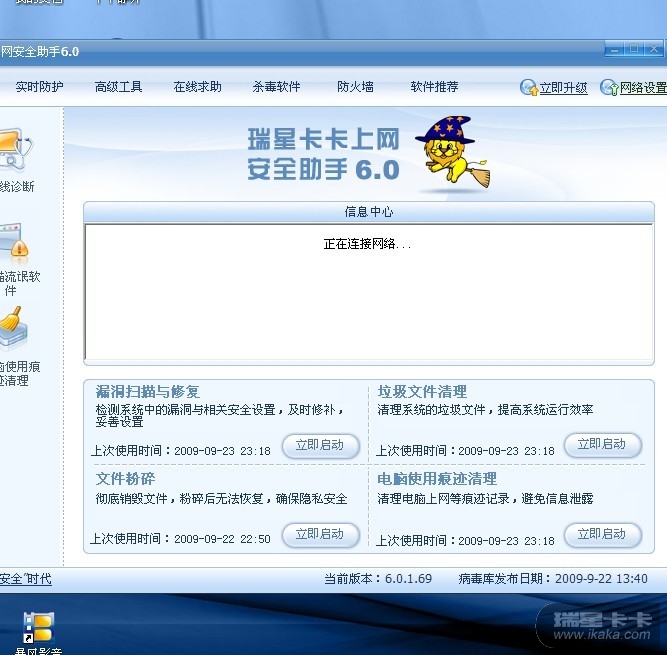Click the 线诊断 sidebar label
The width and height of the screenshot is (667, 655).
click(x=17, y=186)
